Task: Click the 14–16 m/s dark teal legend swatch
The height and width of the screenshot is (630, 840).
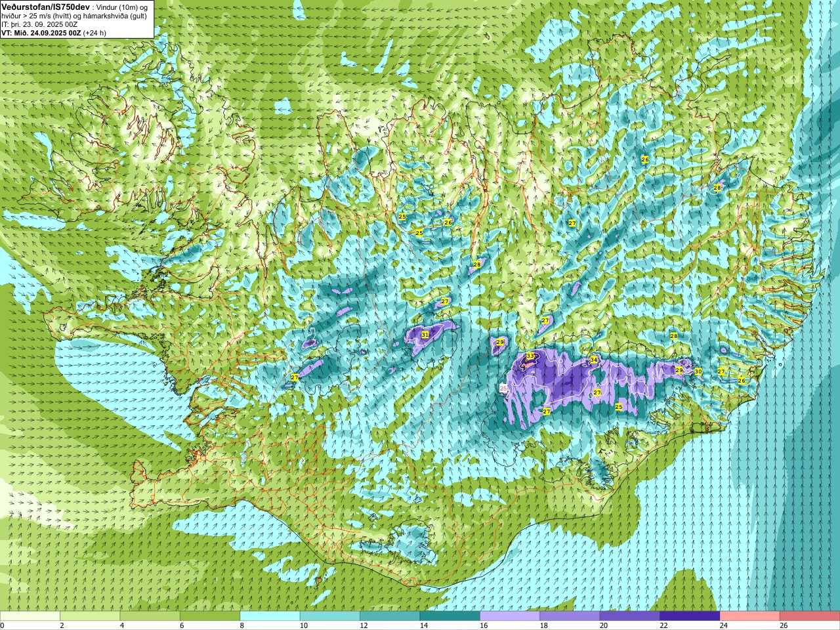Action: 450,616
